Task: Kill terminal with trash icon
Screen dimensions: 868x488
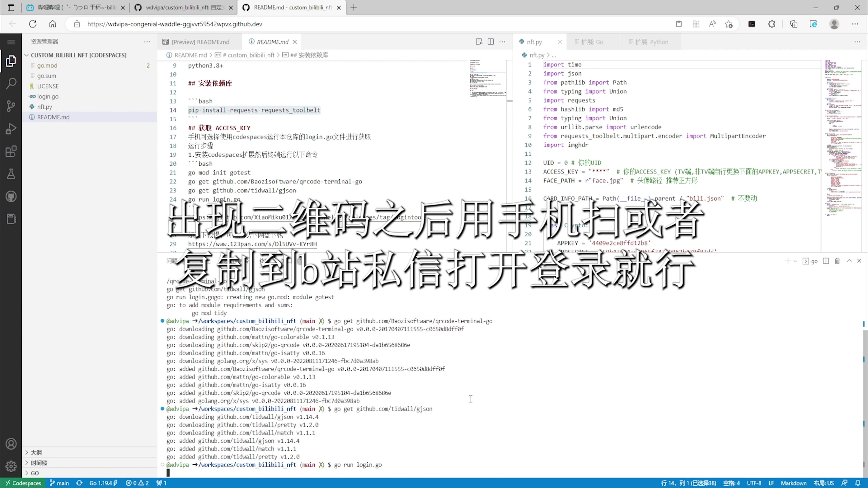Action: pyautogui.click(x=837, y=261)
